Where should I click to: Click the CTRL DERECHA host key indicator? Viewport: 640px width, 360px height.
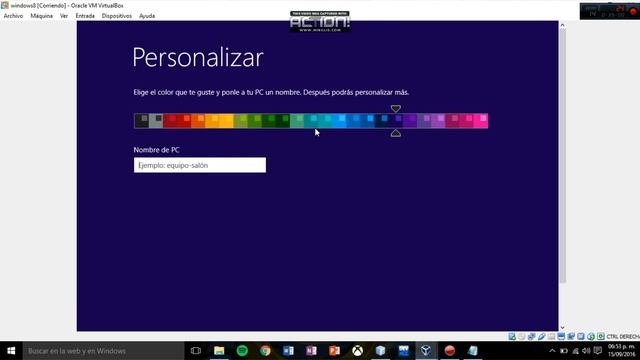point(623,337)
